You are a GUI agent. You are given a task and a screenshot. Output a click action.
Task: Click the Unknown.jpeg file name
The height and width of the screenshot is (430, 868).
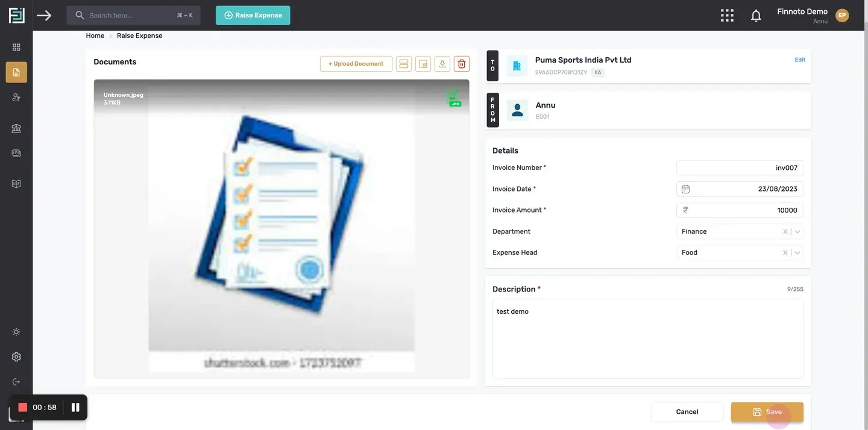124,95
